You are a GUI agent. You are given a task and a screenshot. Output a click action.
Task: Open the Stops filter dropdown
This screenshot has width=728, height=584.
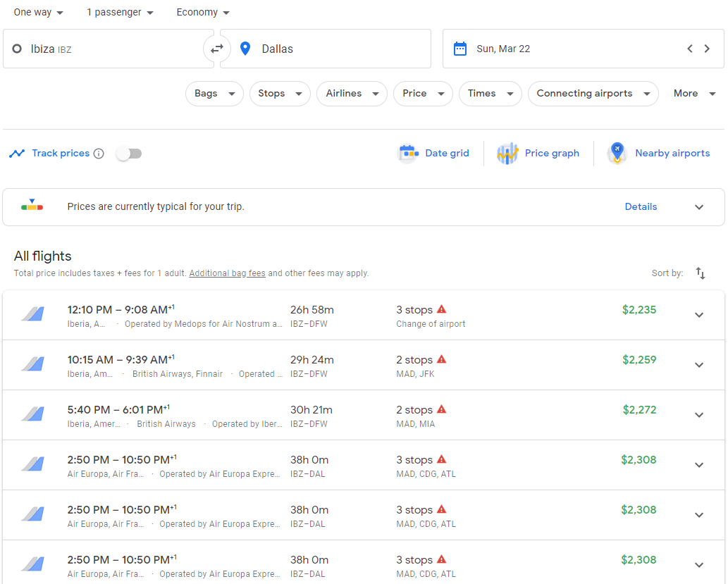tap(280, 93)
